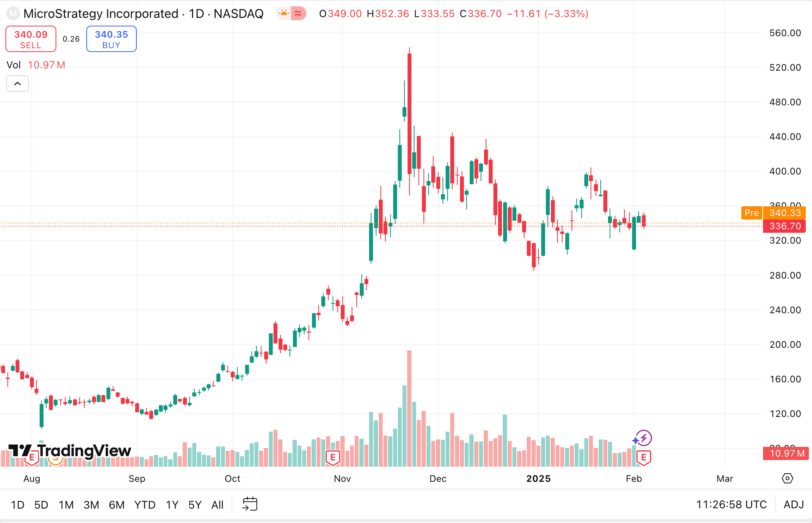Click the Aug time axis label
The height and width of the screenshot is (523, 812).
[x=32, y=479]
